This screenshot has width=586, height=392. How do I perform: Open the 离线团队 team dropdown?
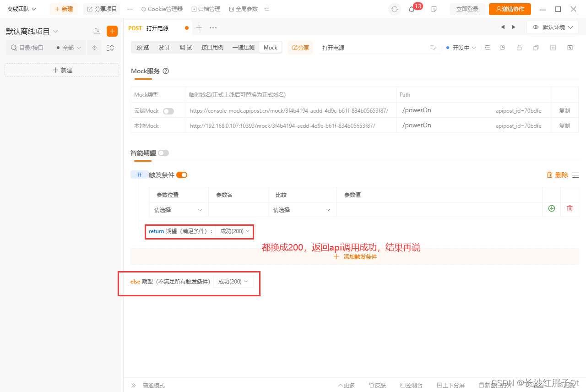pyautogui.click(x=22, y=9)
